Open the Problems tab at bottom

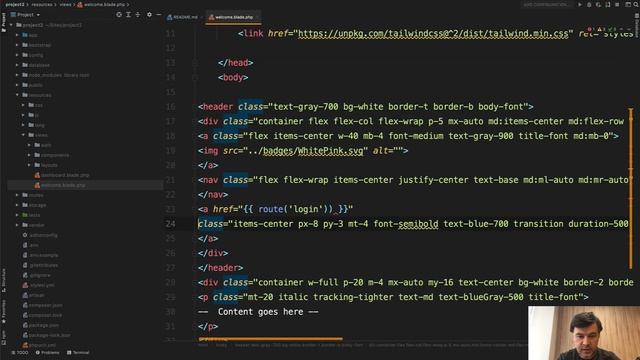coord(47,353)
